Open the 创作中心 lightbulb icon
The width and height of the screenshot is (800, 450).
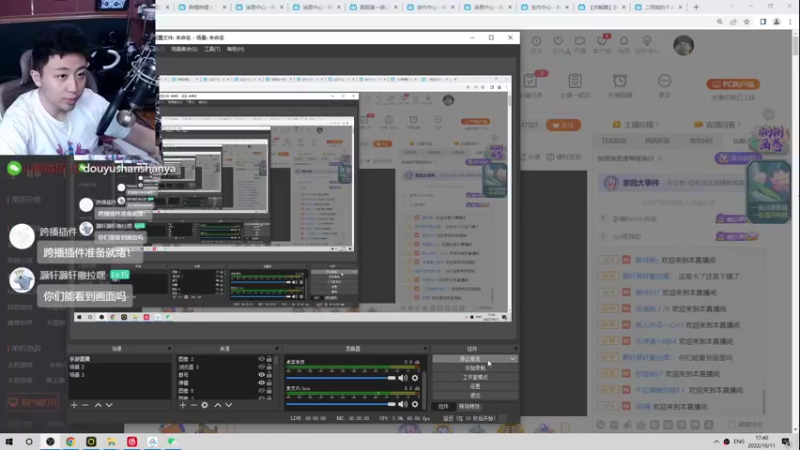point(647,41)
